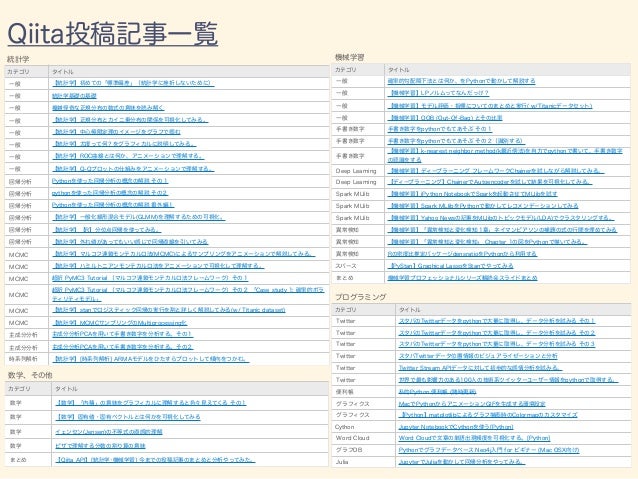Viewport: 638px width, 479px height.
Task: Open pythonを使った回帰分析 その2 link
Action: tap(110, 193)
